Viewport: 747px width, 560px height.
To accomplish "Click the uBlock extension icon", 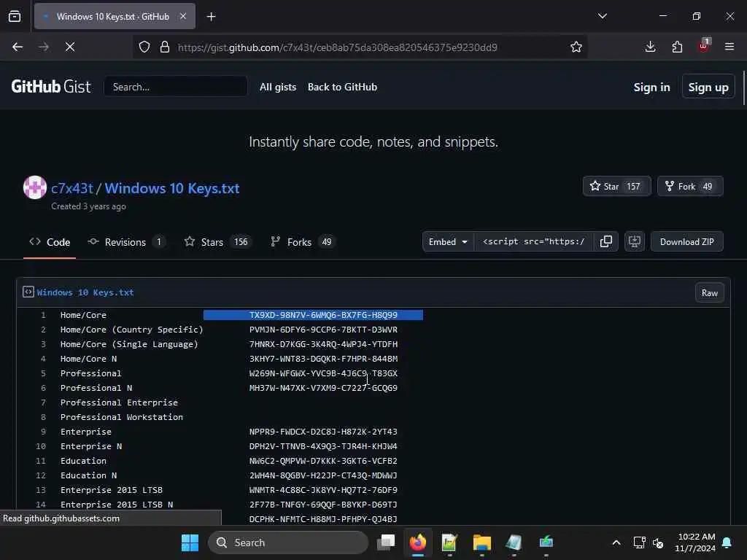I will click(x=704, y=46).
